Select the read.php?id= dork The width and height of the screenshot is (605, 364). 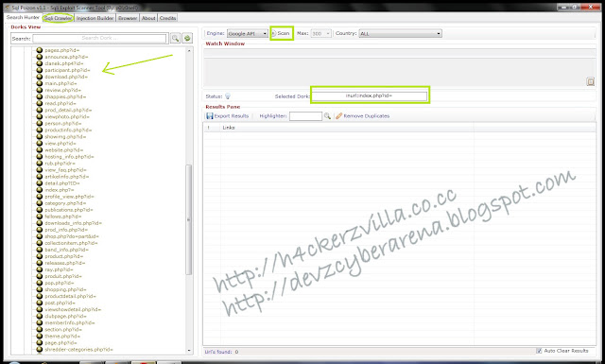pyautogui.click(x=60, y=103)
